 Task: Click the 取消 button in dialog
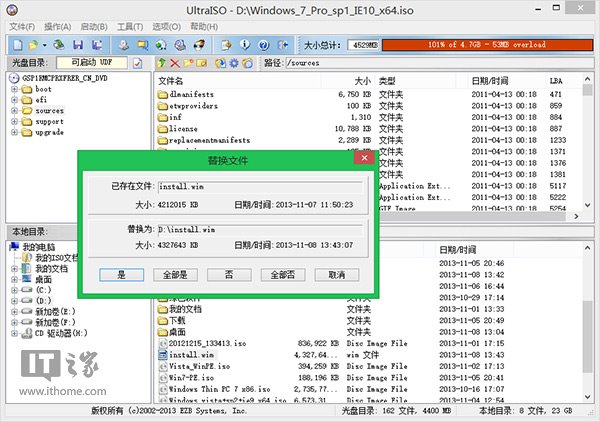[335, 273]
